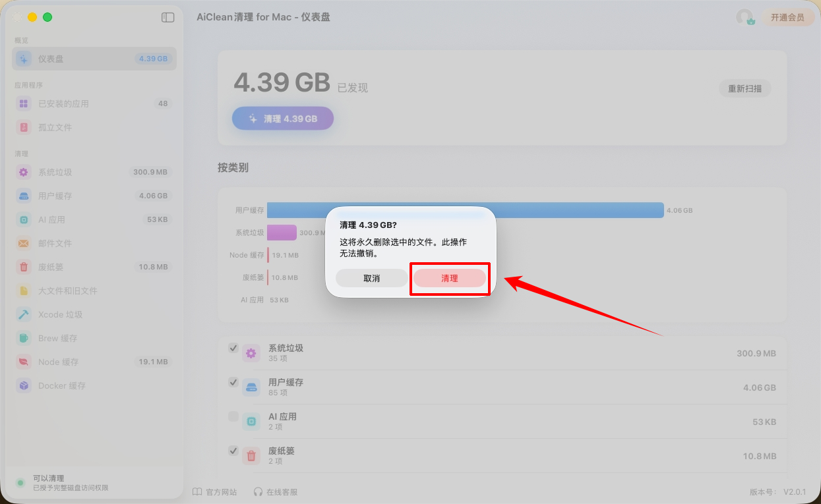
Task: Select 仪表盘 in the sidebar
Action: (x=94, y=59)
